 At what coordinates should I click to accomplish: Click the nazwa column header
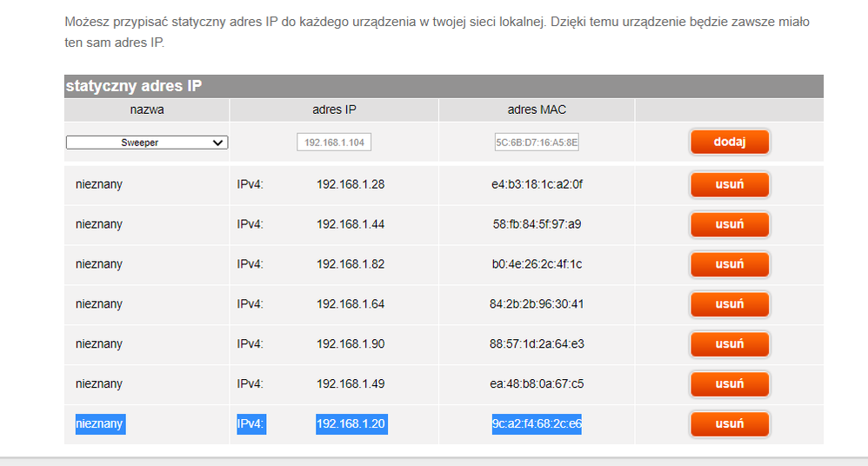pos(147,110)
